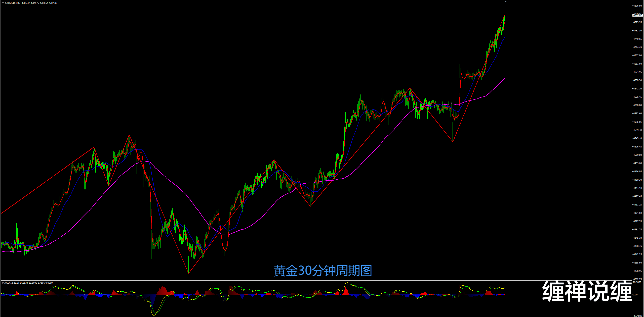Click the white 缠禅说缠 watermark text
This screenshot has width=644, height=317.
587,291
